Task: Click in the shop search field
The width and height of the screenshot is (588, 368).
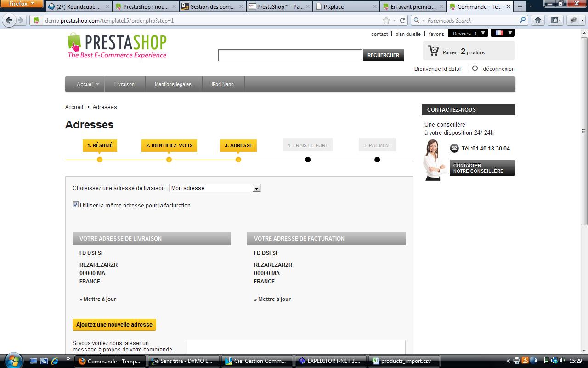Action: click(290, 55)
